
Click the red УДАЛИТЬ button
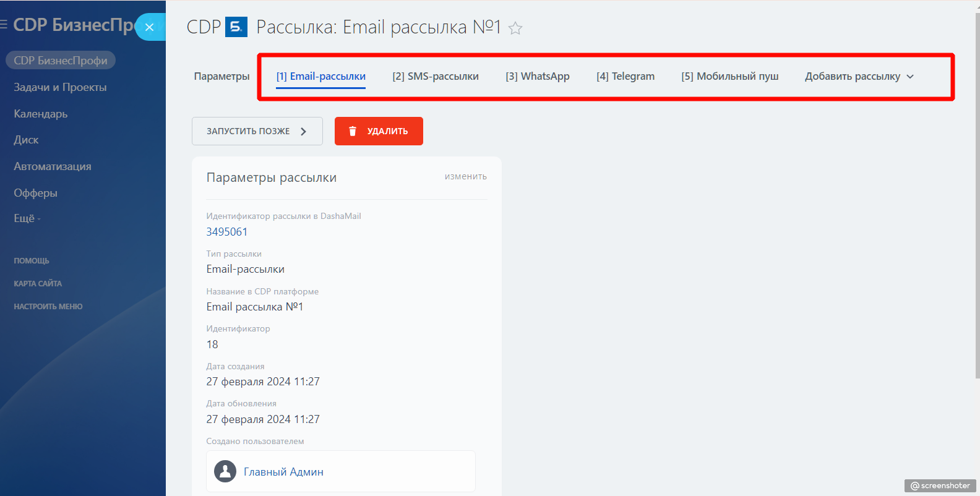click(x=379, y=131)
